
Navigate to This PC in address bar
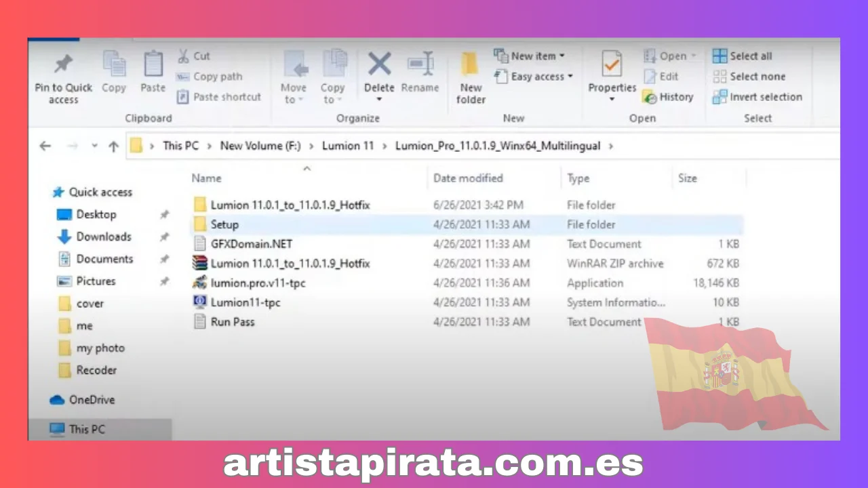coord(181,146)
